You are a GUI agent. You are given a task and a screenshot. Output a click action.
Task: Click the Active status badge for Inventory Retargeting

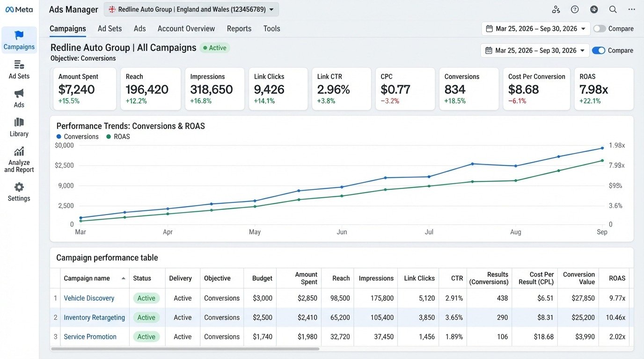click(146, 317)
